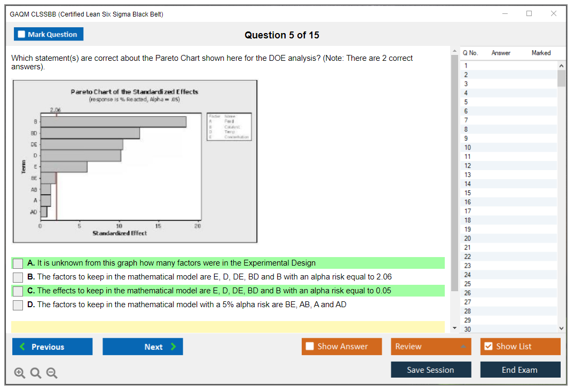Check the box for answer D

click(x=18, y=305)
